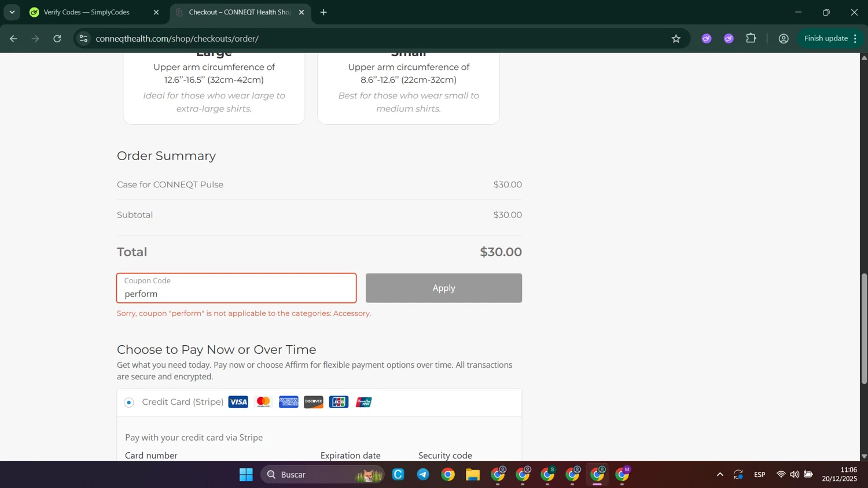This screenshot has width=868, height=488.
Task: Bookmark this page with the star
Action: [x=676, y=39]
